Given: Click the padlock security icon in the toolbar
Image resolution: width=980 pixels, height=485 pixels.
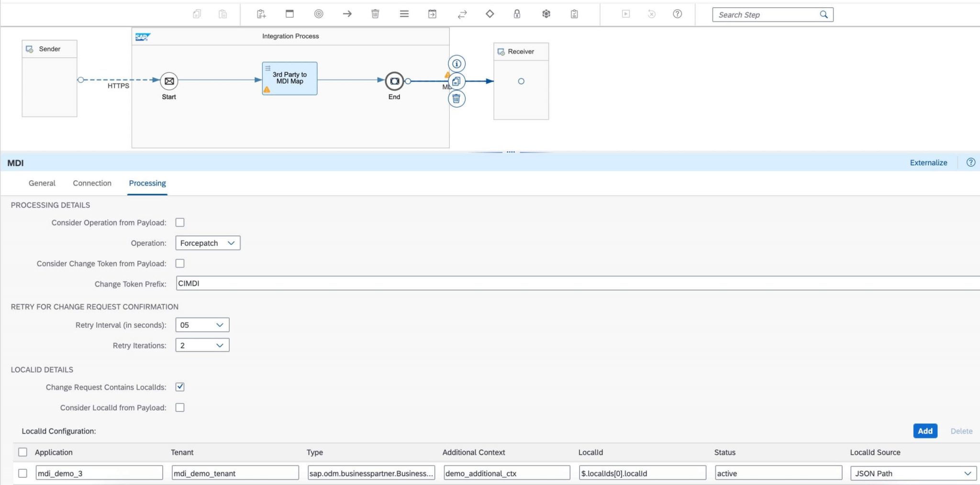Looking at the screenshot, I should tap(517, 14).
